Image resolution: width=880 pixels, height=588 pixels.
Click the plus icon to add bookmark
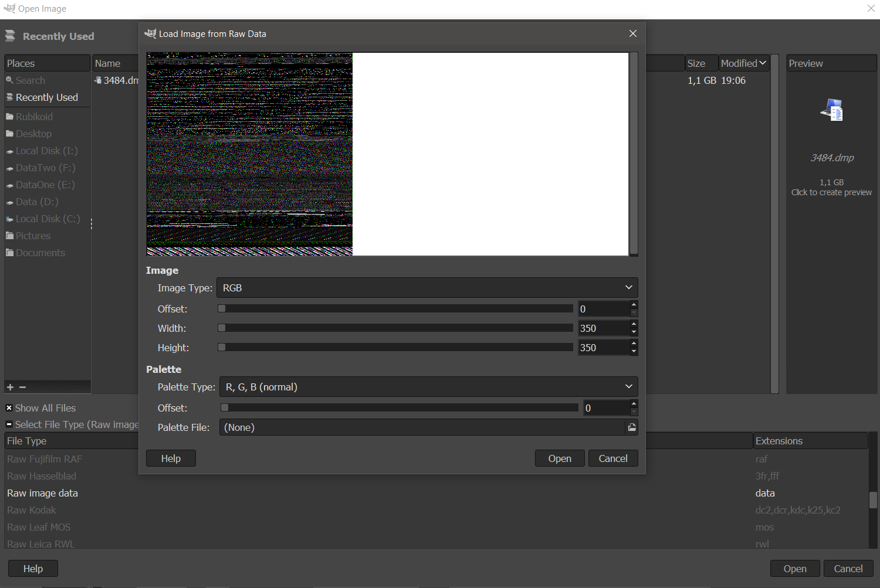(10, 387)
